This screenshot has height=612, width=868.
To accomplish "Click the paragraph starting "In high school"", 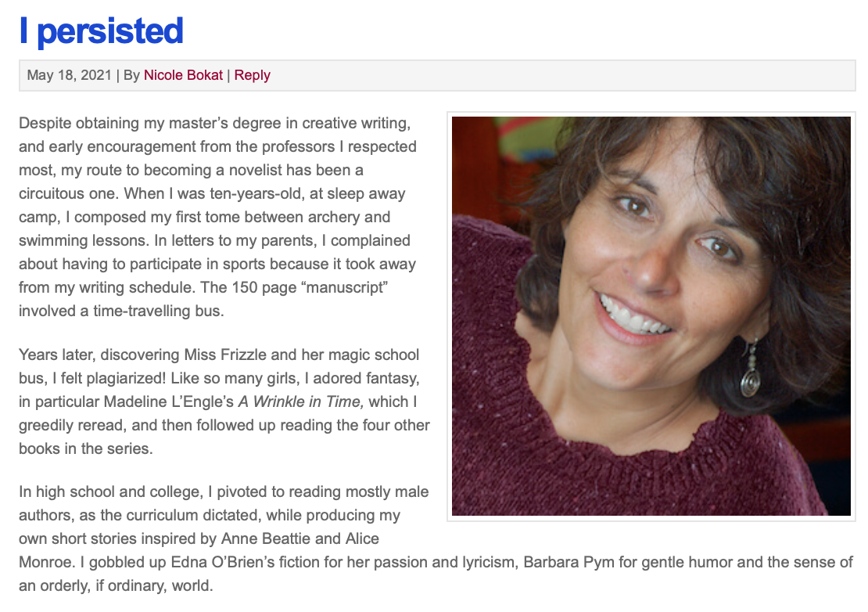I will 436,538.
